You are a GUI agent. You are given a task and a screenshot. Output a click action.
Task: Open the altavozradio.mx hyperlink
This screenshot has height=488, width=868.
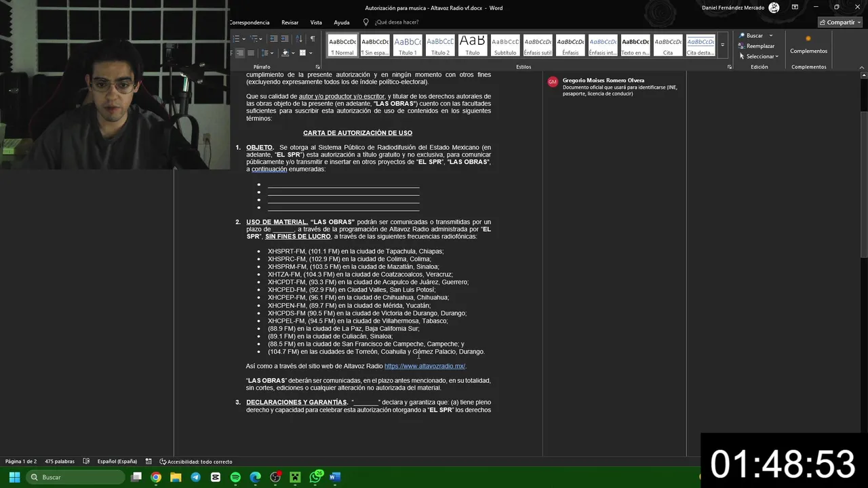pos(425,366)
